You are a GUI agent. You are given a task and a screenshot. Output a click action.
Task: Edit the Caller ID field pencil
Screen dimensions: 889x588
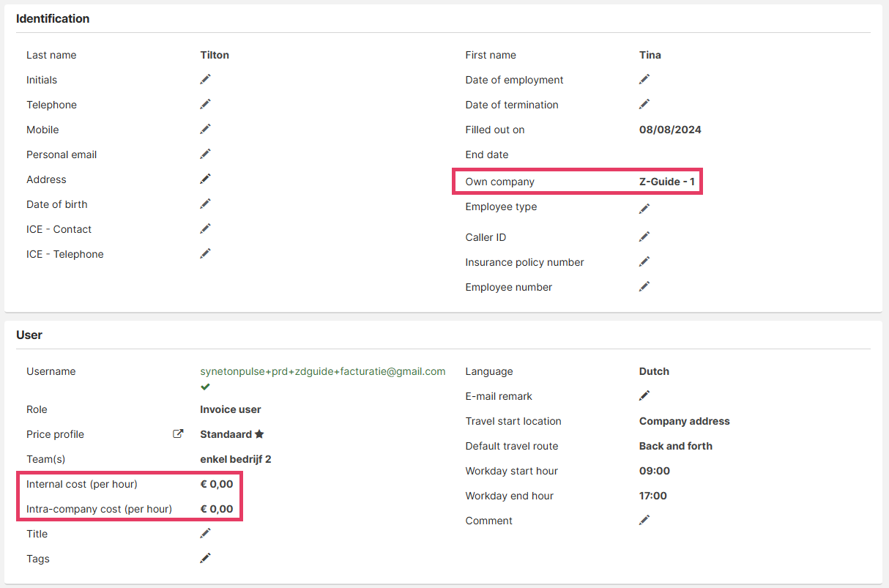(644, 237)
